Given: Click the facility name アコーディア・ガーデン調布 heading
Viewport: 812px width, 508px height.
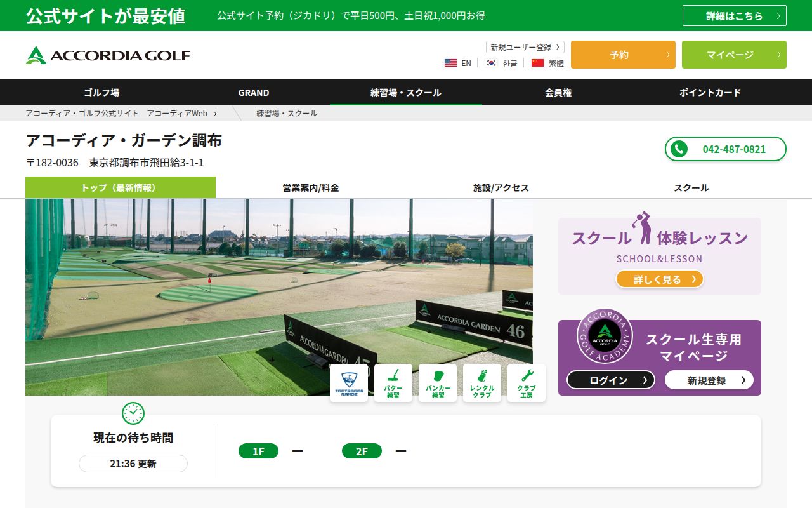Looking at the screenshot, I should 124,140.
